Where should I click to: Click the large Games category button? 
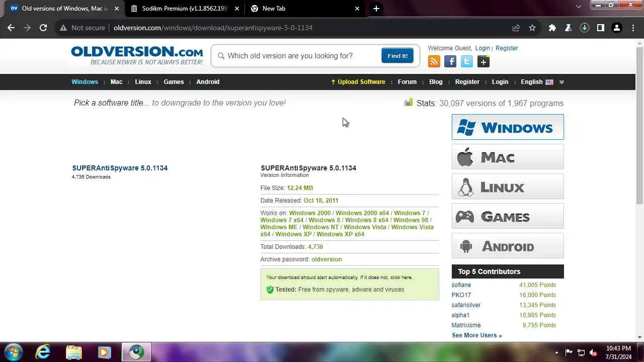tap(508, 216)
